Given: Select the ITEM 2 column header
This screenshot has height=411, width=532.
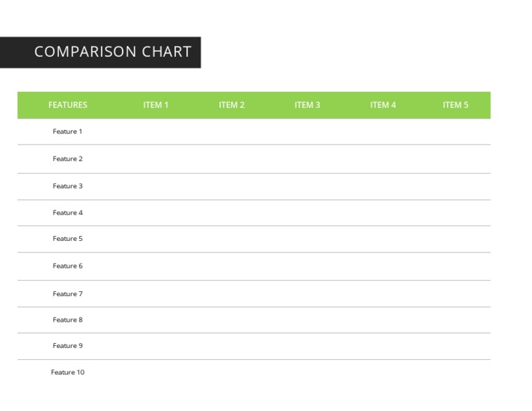Looking at the screenshot, I should click(231, 105).
